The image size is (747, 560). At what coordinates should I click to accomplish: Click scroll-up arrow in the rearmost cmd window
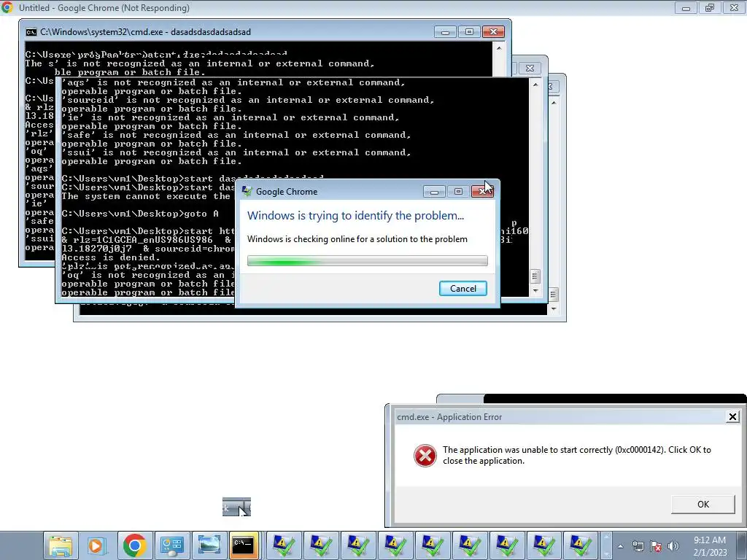click(553, 102)
